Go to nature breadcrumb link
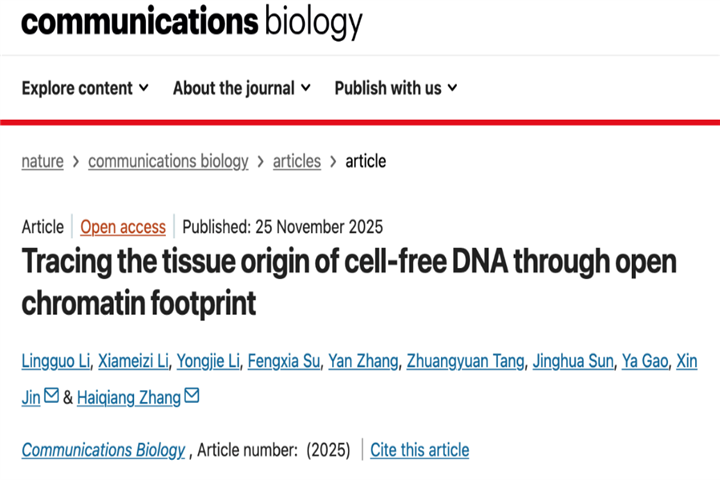 tap(42, 161)
